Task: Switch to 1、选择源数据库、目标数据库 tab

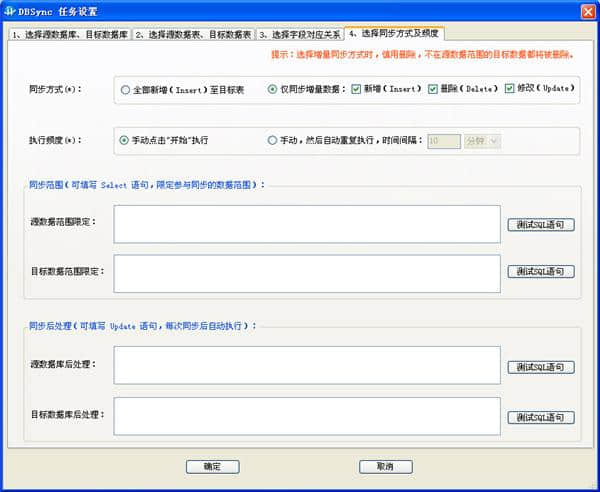Action: [70, 34]
